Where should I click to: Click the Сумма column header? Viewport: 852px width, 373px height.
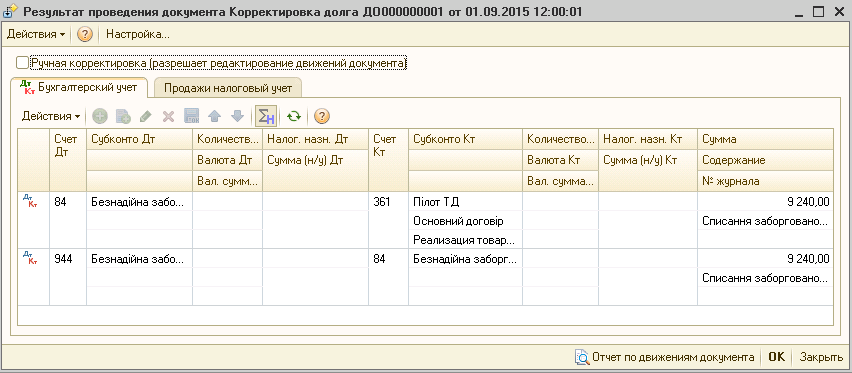pos(766,139)
